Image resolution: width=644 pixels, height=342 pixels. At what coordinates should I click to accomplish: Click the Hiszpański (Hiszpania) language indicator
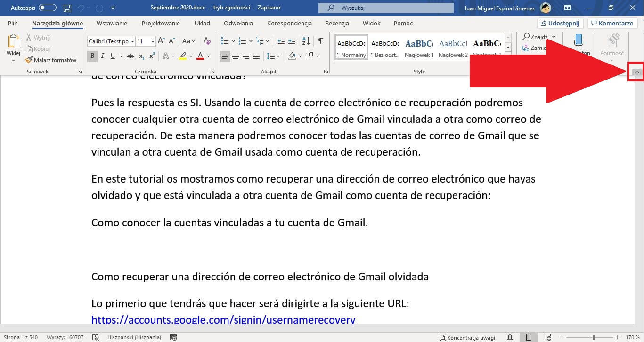(134, 337)
